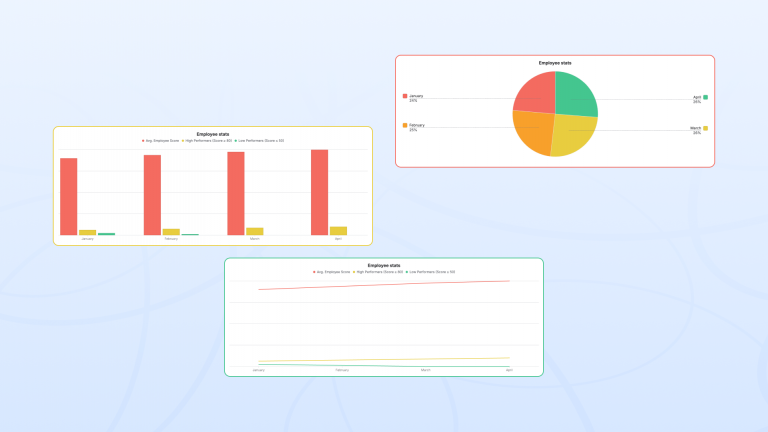Click red January slice in pie chart
Screen dimensions: 768x432
[538, 96]
